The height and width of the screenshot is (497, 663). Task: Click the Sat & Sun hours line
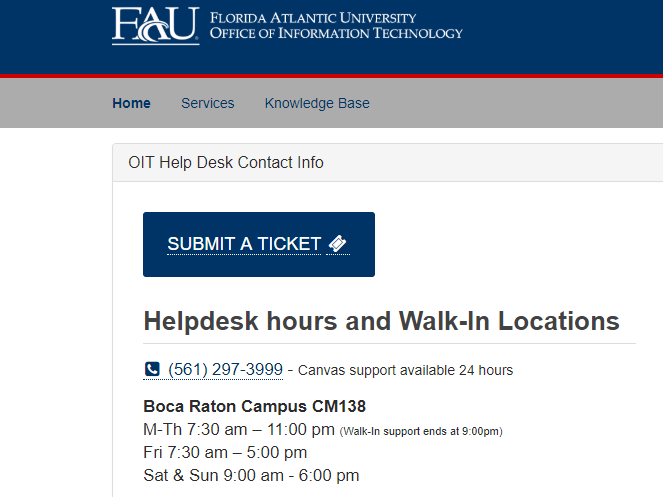[251, 475]
